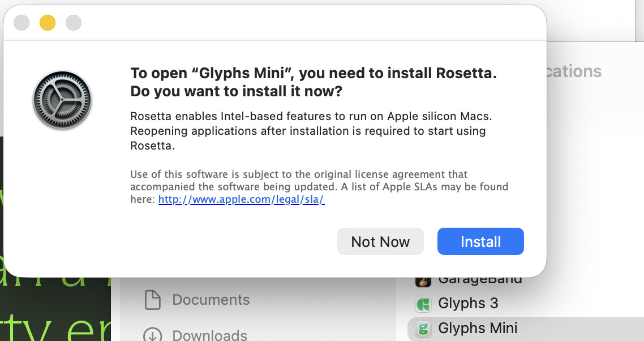Viewport: 644px width, 341px height.
Task: Dismiss the dialog with Not Now
Action: (x=380, y=242)
